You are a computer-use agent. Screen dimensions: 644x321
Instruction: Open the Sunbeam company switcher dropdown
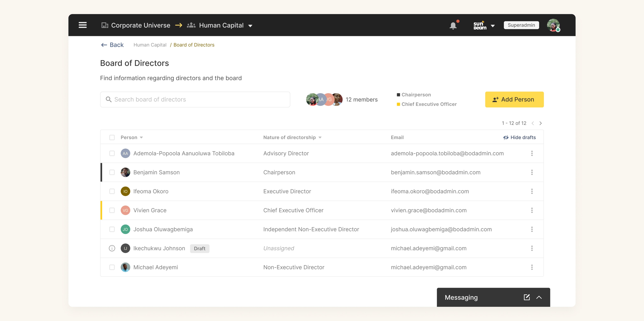[x=492, y=26]
